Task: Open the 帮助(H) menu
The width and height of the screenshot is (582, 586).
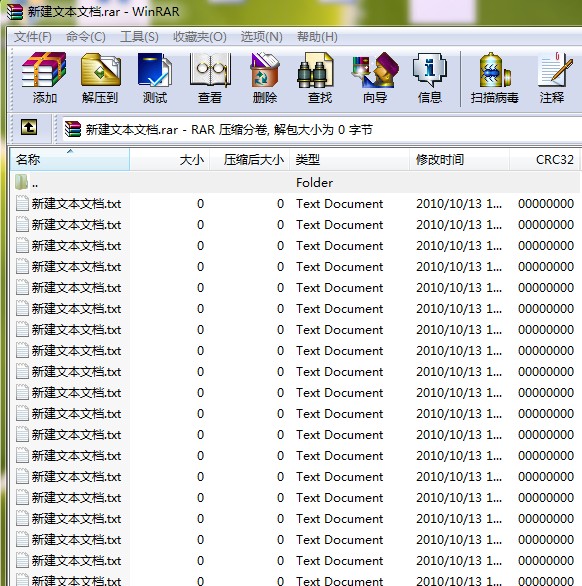Action: [317, 37]
